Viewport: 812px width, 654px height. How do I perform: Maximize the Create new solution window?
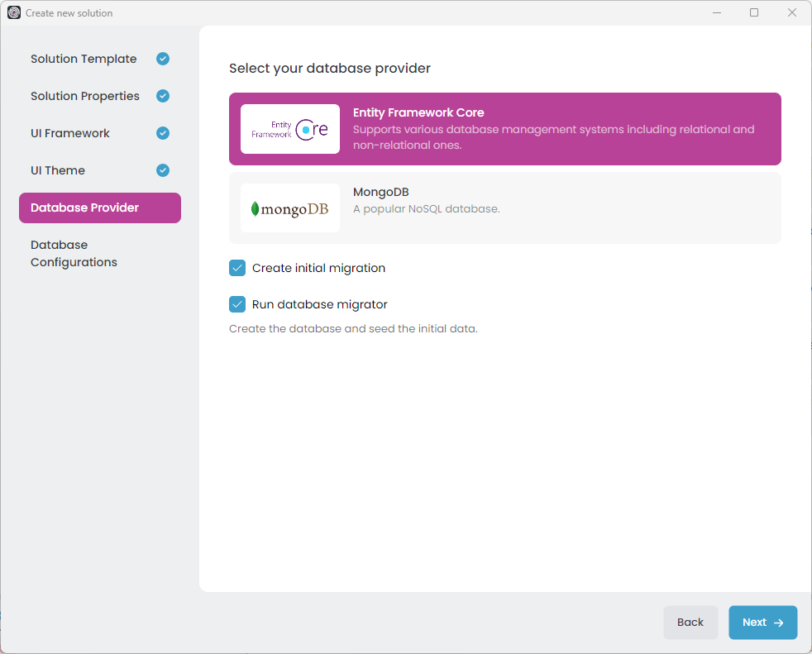pyautogui.click(x=754, y=12)
